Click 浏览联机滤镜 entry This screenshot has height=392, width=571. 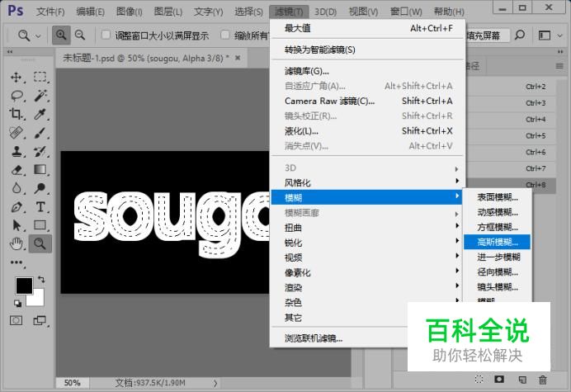click(x=338, y=338)
